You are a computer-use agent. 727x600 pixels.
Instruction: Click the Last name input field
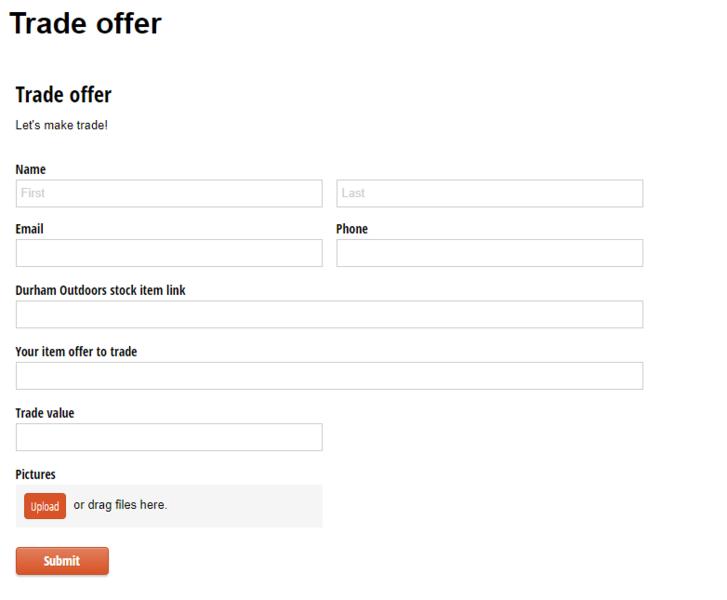[489, 193]
